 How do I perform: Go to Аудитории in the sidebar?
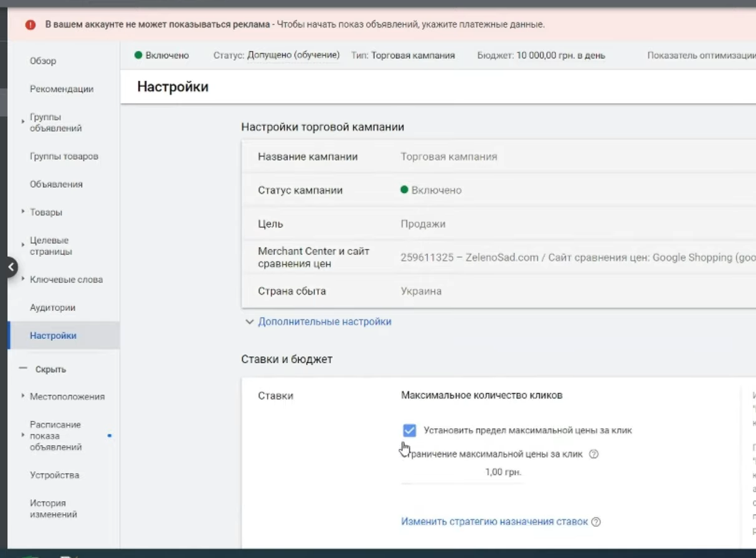coord(52,308)
